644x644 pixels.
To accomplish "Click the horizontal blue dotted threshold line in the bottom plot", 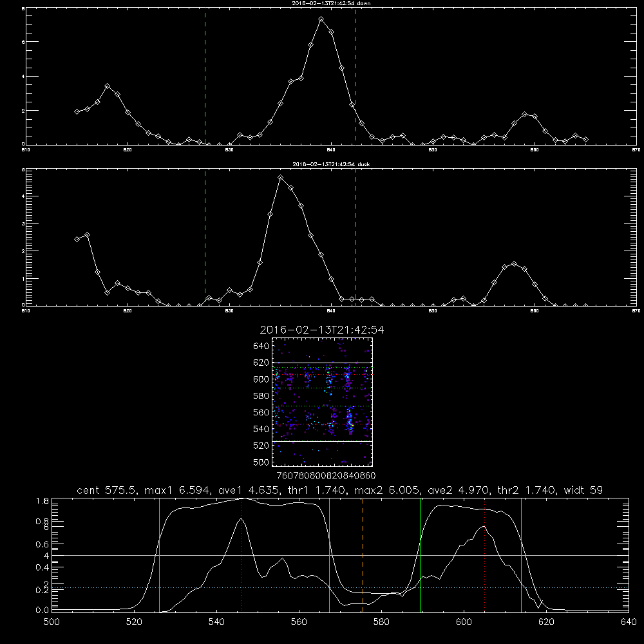I will click(340, 588).
